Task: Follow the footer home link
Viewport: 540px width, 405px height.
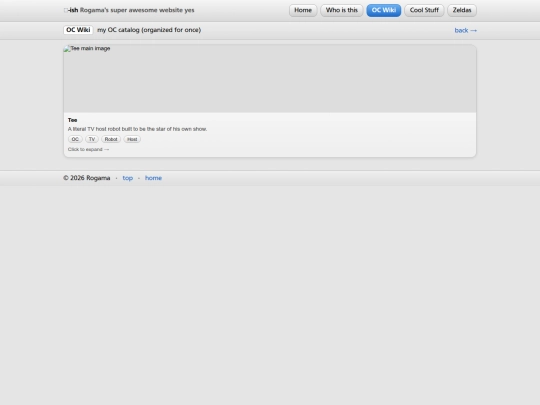Action: click(153, 178)
